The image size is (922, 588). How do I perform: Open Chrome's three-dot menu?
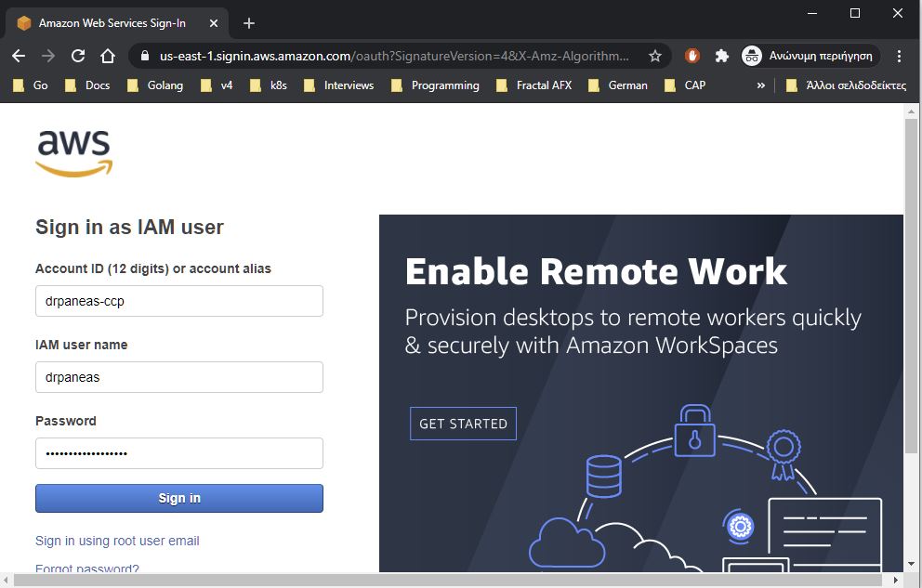pyautogui.click(x=899, y=56)
